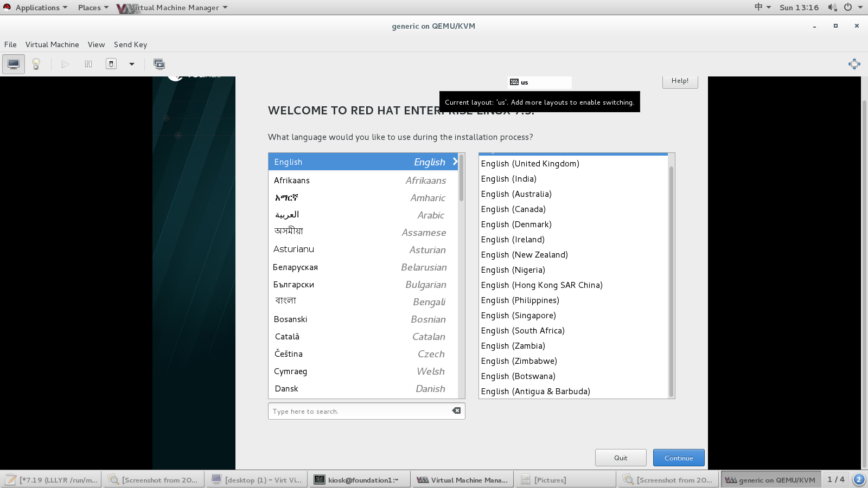Choose English (Zimbabwe) locale
The width and height of the screenshot is (868, 488).
point(573,361)
